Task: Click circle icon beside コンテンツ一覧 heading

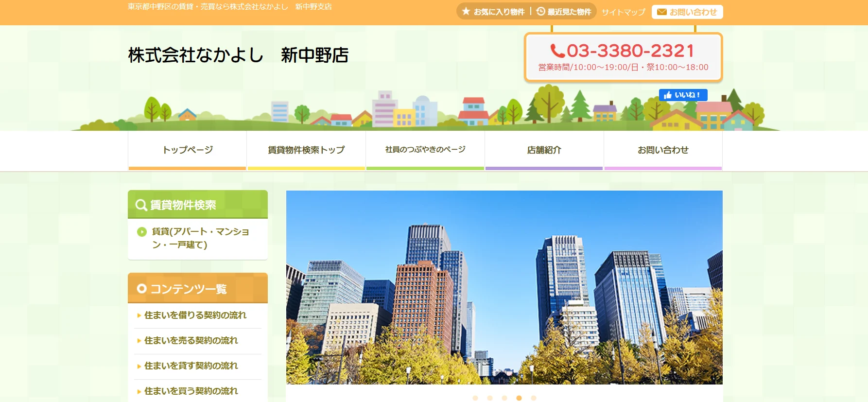Action: click(x=141, y=289)
